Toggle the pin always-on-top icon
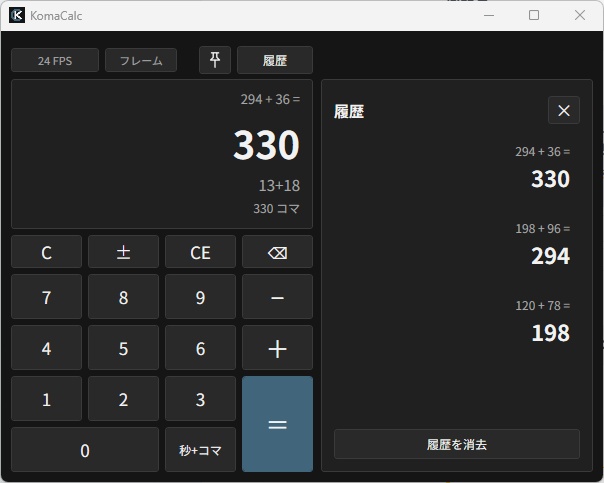Image resolution: width=604 pixels, height=483 pixels. pos(215,60)
